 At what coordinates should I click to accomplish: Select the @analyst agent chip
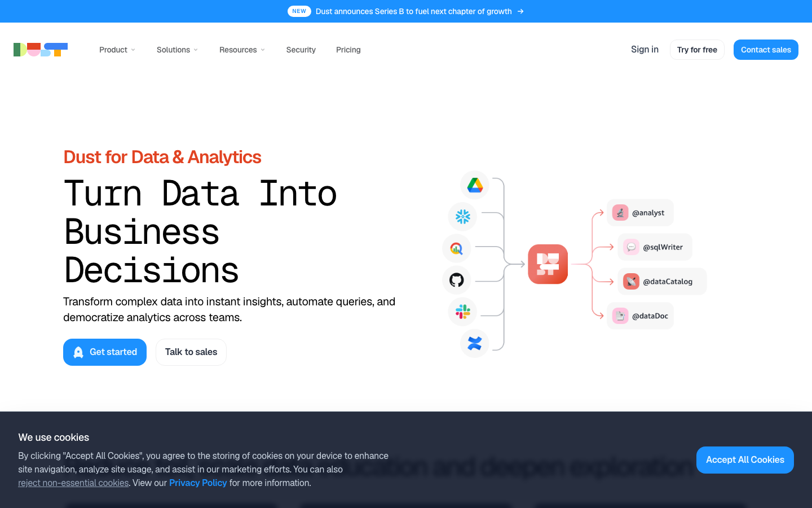640,213
